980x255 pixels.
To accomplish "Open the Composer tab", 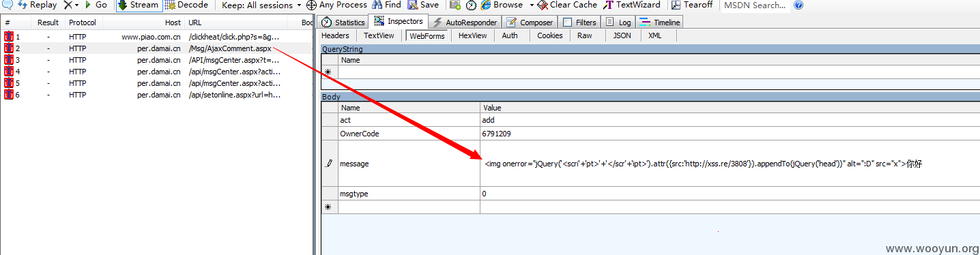I will point(529,22).
